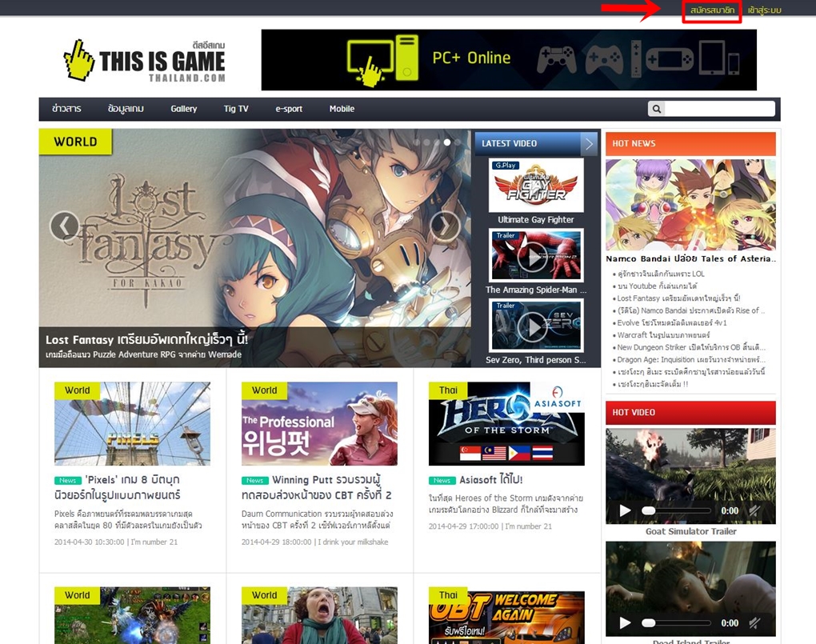The width and height of the screenshot is (816, 644).
Task: Open the HOT NEWS header
Action: point(690,144)
